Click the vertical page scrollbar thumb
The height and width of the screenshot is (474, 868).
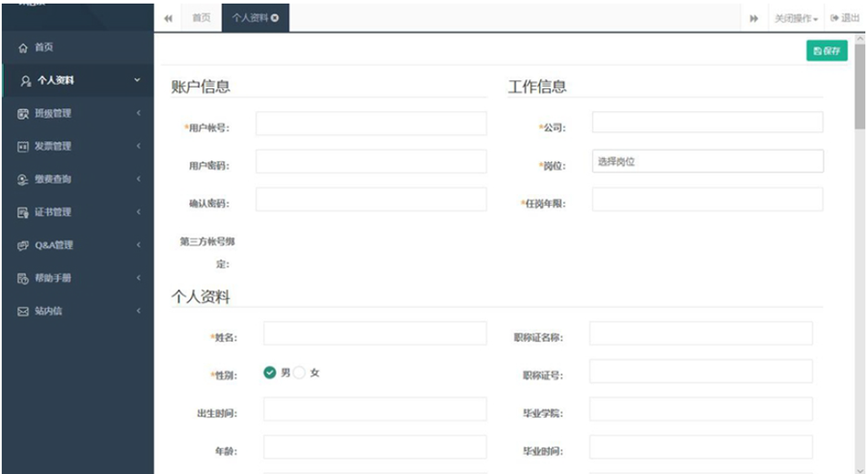point(859,97)
